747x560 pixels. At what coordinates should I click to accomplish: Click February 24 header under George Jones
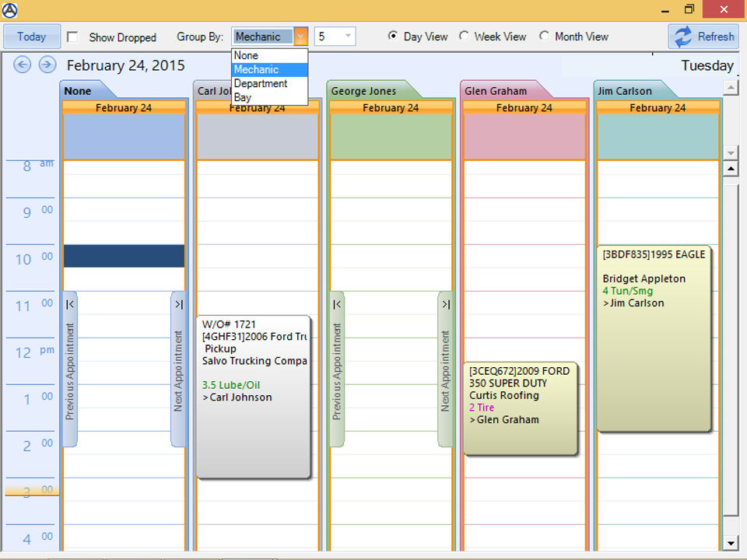pos(391,107)
